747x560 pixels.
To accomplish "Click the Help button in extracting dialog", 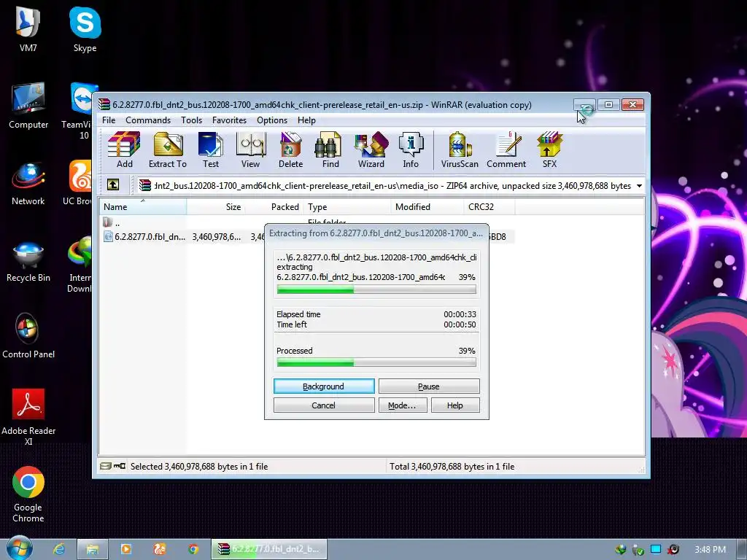I will point(455,405).
